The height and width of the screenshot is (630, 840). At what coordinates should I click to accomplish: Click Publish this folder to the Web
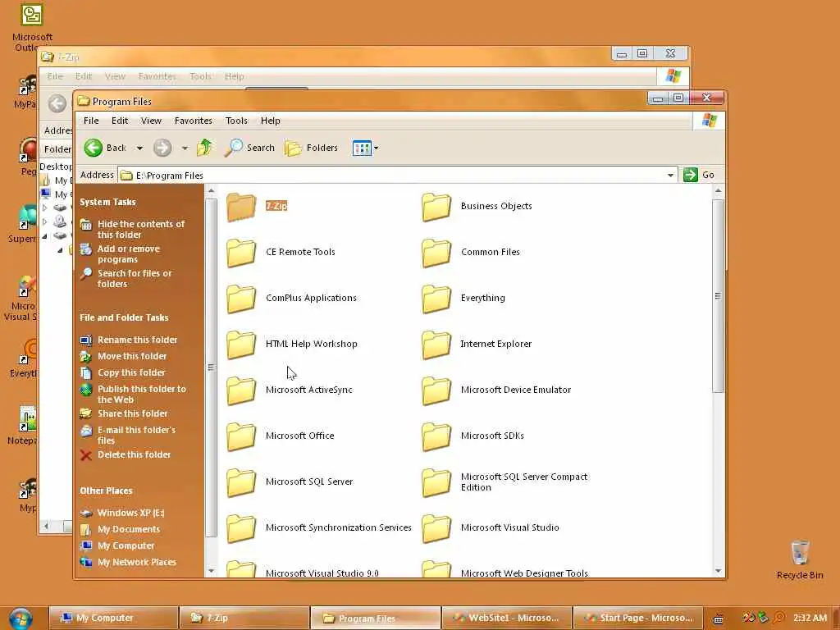pos(142,395)
